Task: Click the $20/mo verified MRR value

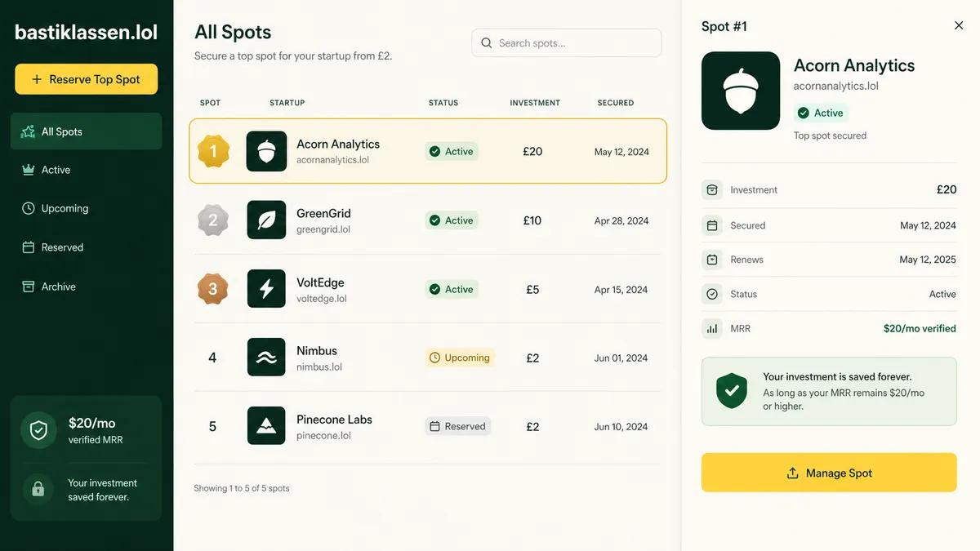Action: (x=920, y=328)
